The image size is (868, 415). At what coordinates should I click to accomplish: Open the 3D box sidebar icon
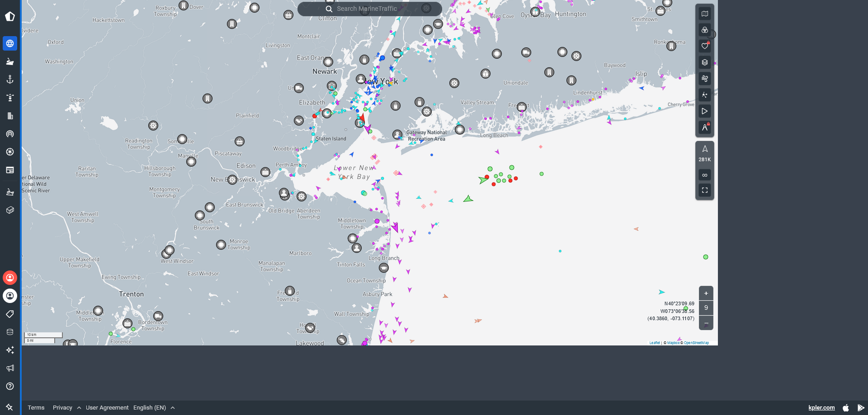click(x=10, y=210)
